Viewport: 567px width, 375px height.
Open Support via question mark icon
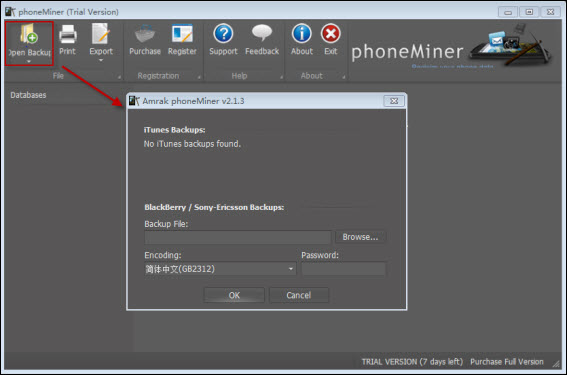click(223, 34)
